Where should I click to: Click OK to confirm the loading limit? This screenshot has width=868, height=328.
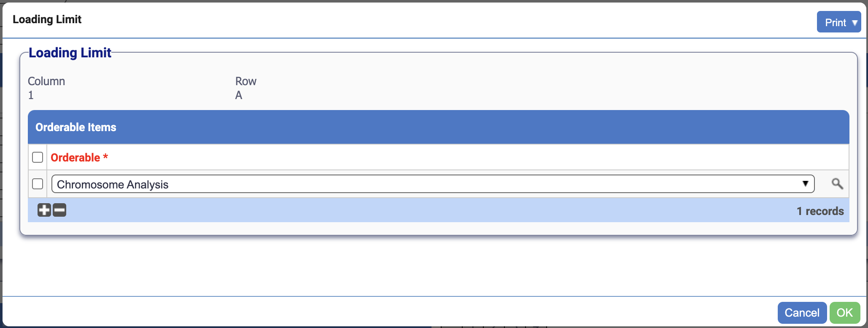click(845, 312)
